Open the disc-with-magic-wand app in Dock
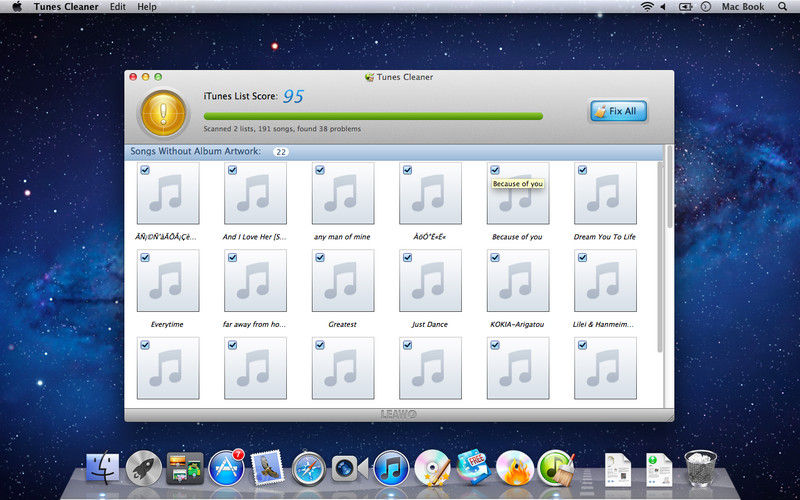Image resolution: width=800 pixels, height=500 pixels. coord(433,467)
